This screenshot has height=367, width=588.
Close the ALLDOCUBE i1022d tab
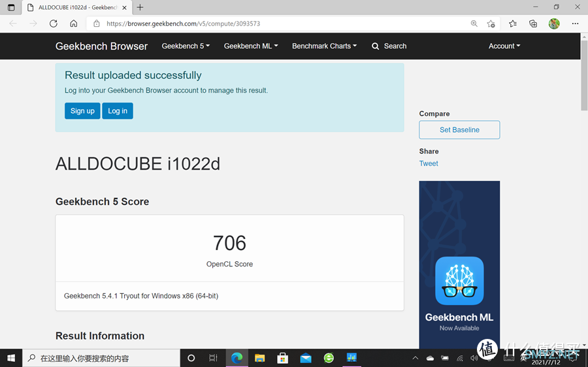pyautogui.click(x=125, y=7)
